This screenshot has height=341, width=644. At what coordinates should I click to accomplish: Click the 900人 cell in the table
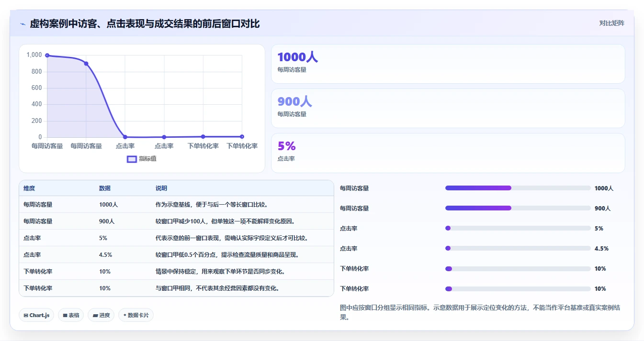point(107,221)
